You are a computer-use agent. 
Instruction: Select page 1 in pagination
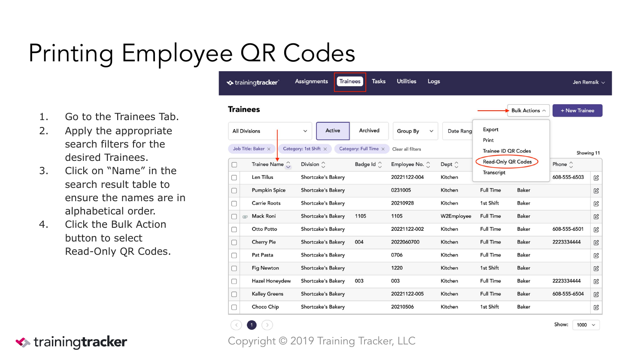[252, 325]
